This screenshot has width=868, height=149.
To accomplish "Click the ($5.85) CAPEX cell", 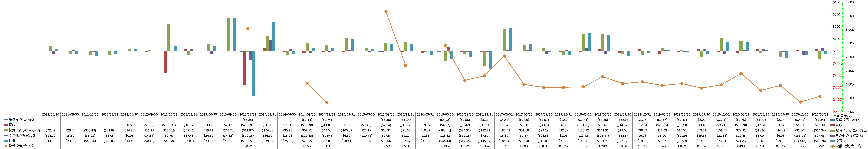I will pos(248,120).
